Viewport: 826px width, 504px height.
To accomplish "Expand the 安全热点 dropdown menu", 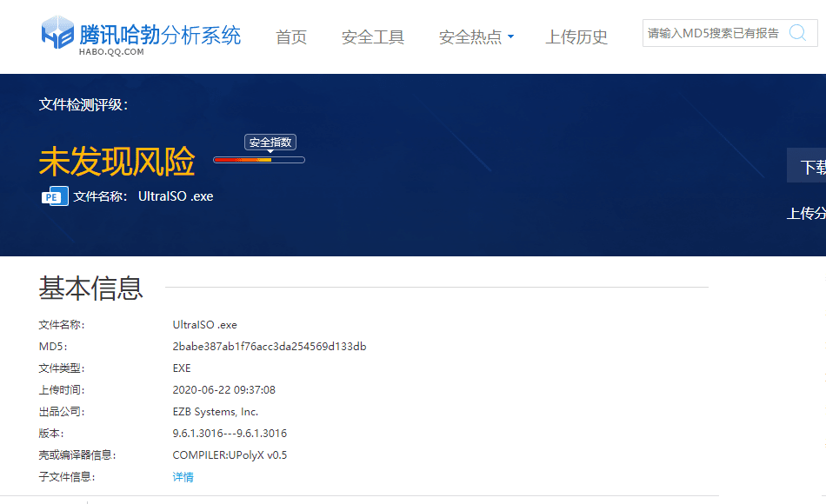I will (x=476, y=36).
